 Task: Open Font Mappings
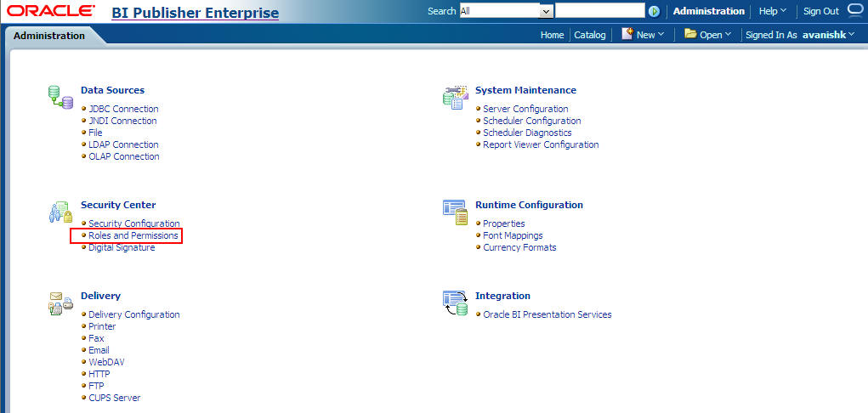coord(513,236)
